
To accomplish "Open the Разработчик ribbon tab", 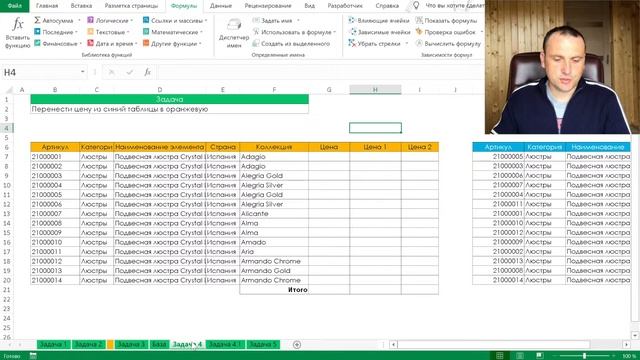I will [345, 6].
